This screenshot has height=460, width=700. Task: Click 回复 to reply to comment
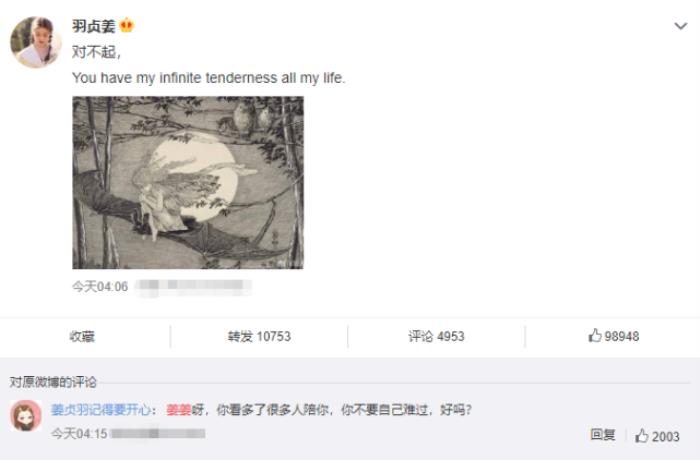pos(603,435)
